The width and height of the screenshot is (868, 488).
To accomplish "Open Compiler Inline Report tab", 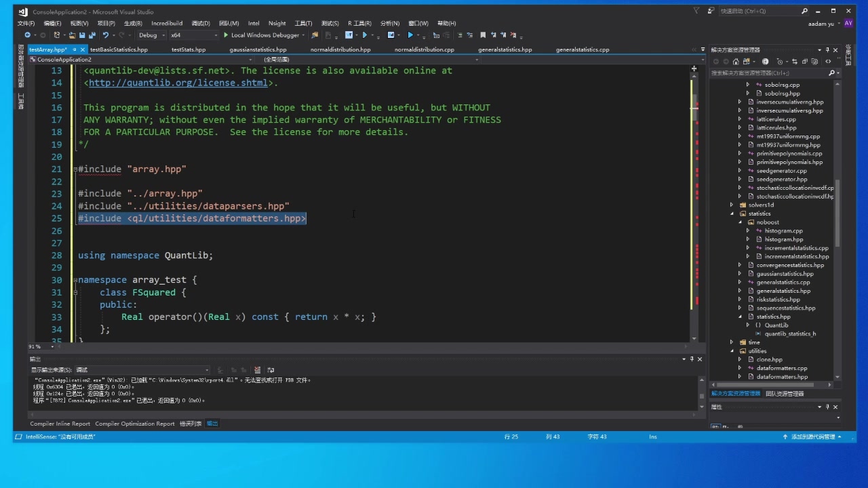I will pyautogui.click(x=60, y=424).
